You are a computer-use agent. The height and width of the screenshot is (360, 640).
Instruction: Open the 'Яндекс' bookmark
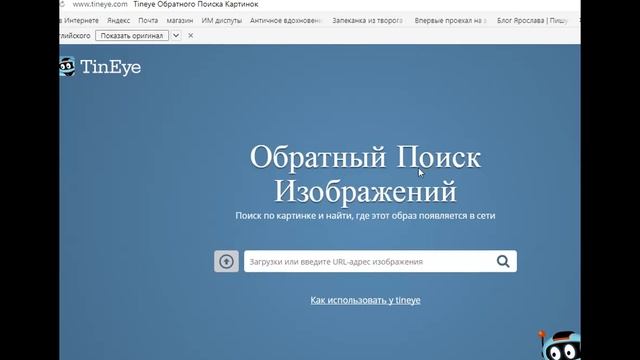(x=118, y=20)
